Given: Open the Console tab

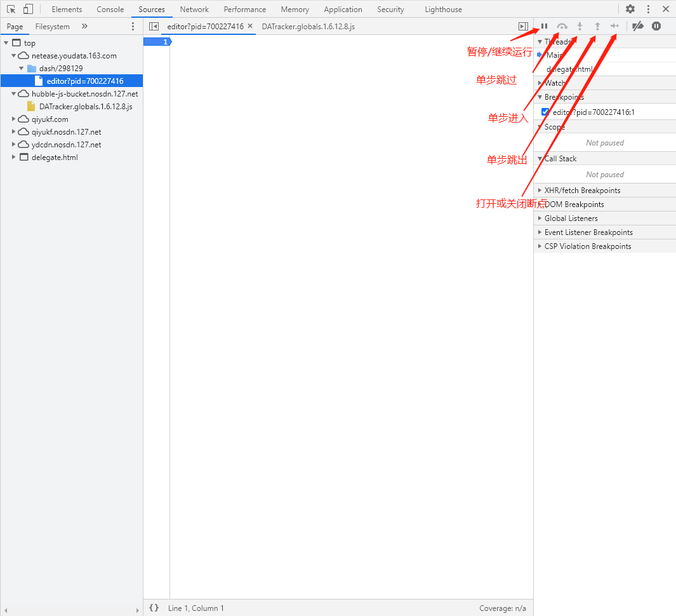Looking at the screenshot, I should pos(110,10).
